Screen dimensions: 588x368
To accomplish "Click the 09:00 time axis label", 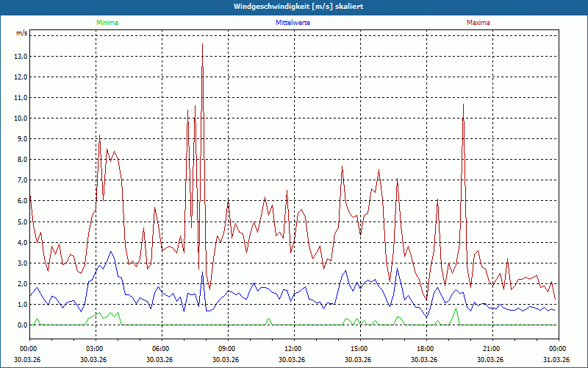I will tap(228, 349).
